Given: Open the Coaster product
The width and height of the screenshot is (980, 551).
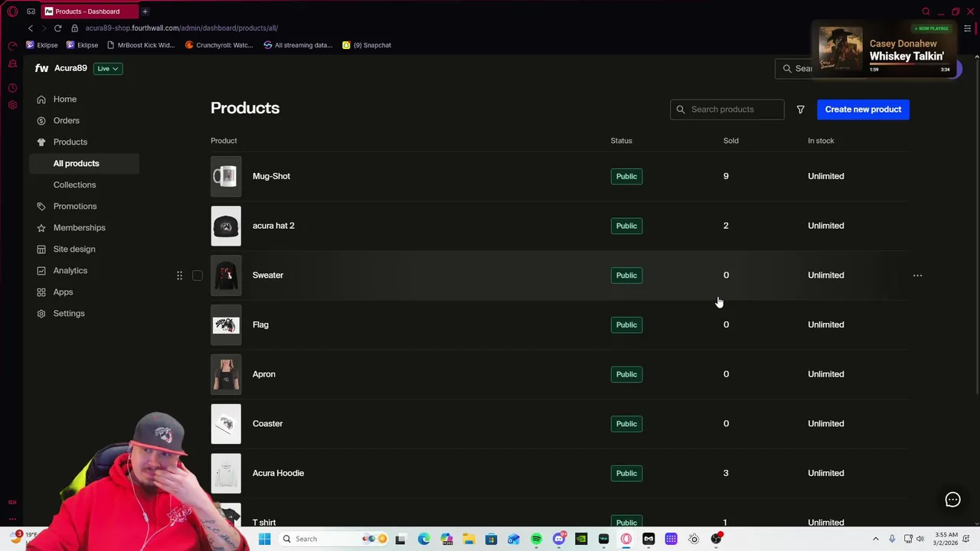Looking at the screenshot, I should [x=267, y=423].
